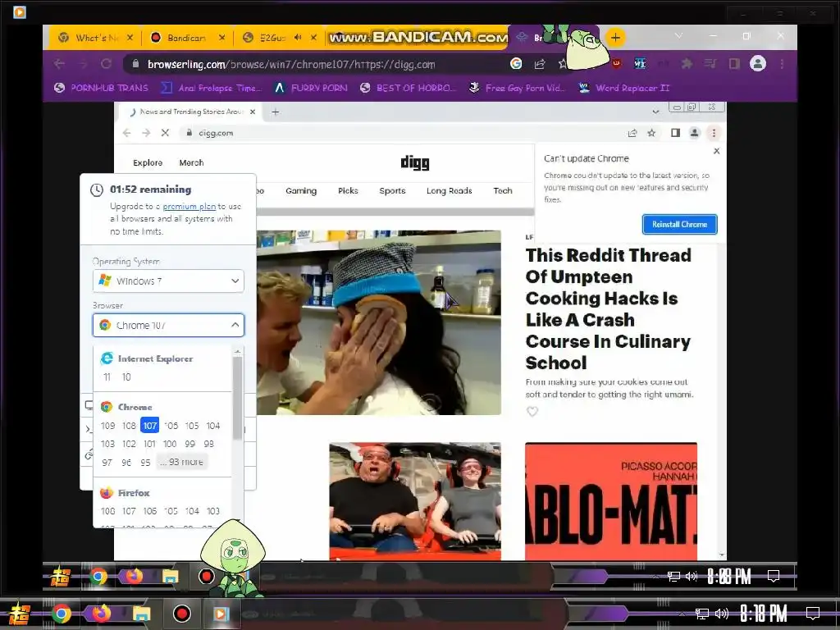Close the Can't update Chrome popup
The image size is (840, 630).
[717, 151]
